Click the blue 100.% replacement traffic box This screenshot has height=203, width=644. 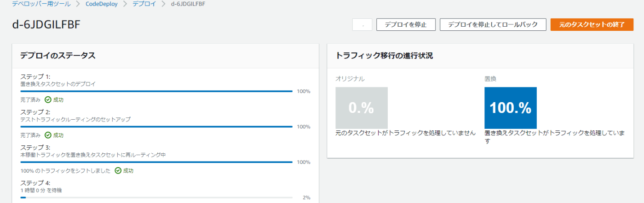point(511,108)
